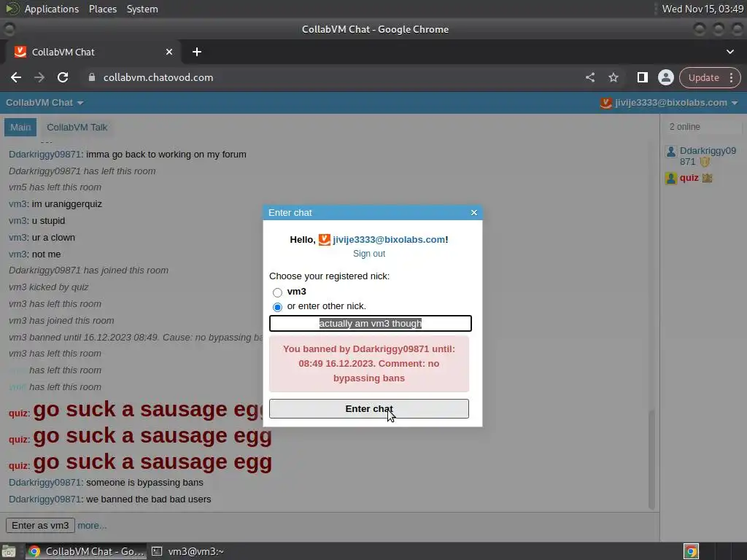Click the Chrome icon of taskbar window entry
The width and height of the screenshot is (747, 560).
point(34,551)
